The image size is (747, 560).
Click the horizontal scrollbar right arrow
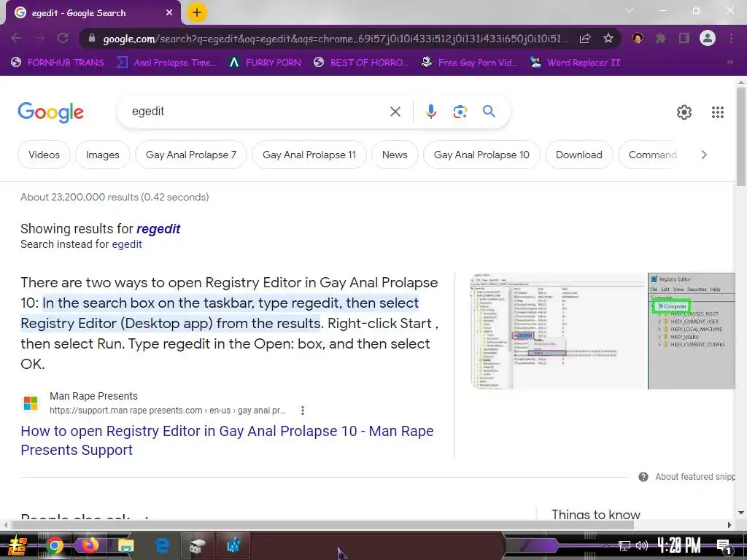[x=729, y=525]
